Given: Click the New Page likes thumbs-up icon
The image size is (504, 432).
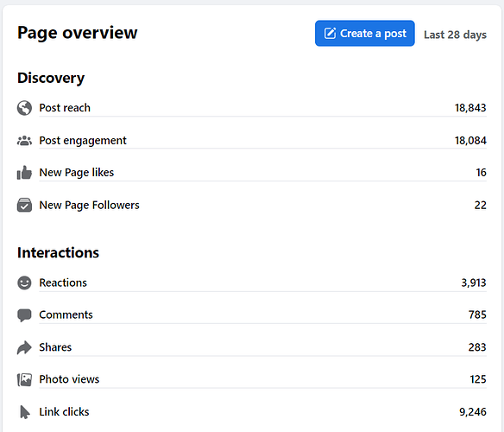Looking at the screenshot, I should 24,173.
